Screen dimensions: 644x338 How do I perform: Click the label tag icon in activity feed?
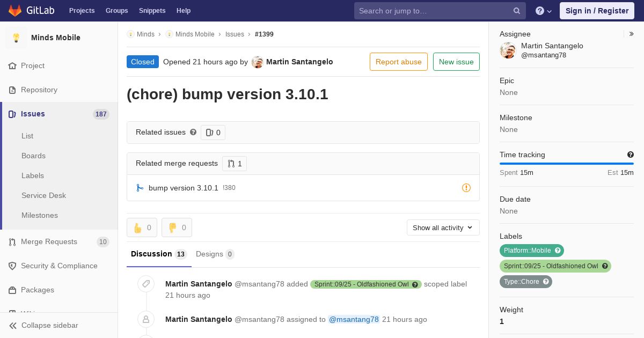coord(146,284)
